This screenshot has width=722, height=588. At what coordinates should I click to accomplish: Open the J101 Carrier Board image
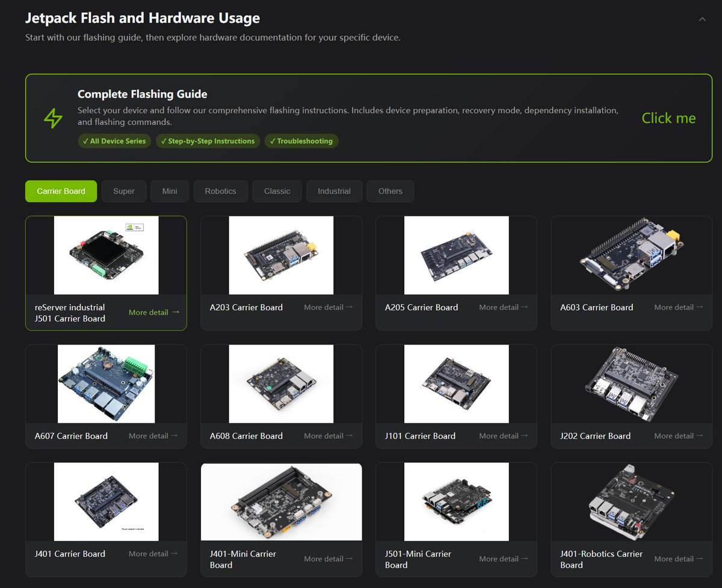(456, 384)
